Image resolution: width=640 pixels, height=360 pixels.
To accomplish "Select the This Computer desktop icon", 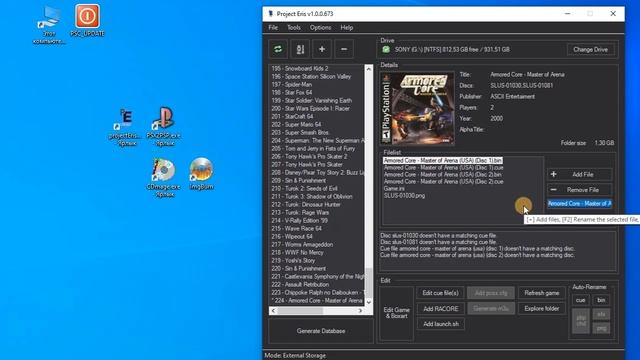I will point(49,24).
